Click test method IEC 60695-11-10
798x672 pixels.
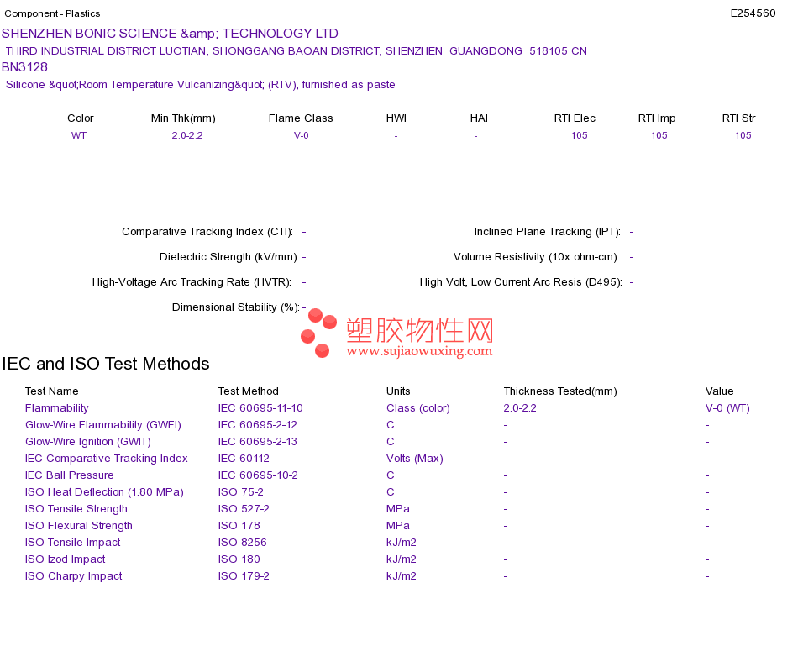click(x=260, y=407)
